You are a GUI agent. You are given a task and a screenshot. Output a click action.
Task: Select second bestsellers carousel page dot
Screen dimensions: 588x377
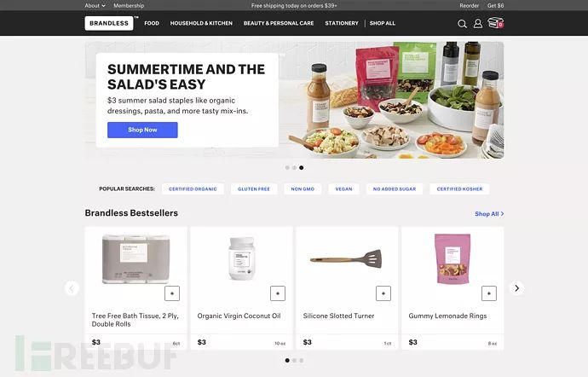[x=294, y=361]
